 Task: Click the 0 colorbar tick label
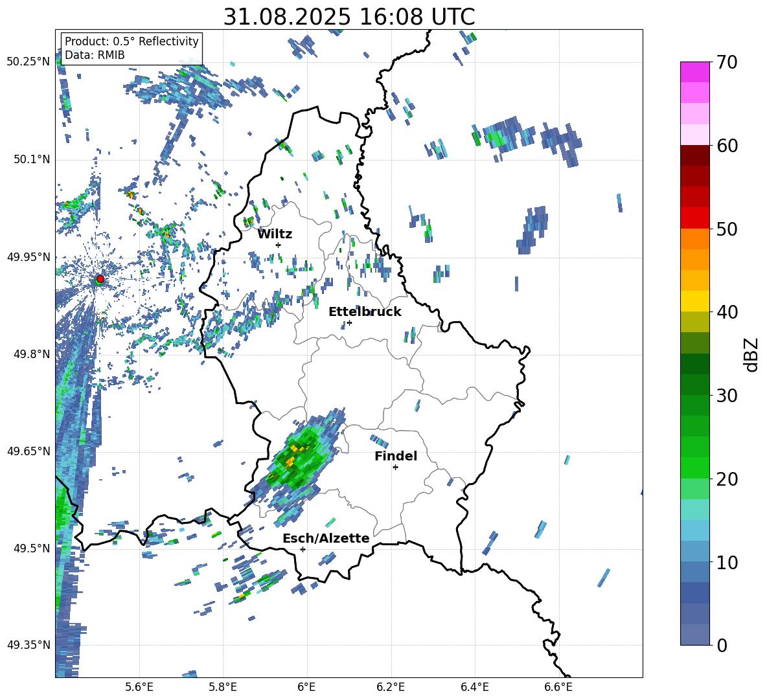pos(721,645)
